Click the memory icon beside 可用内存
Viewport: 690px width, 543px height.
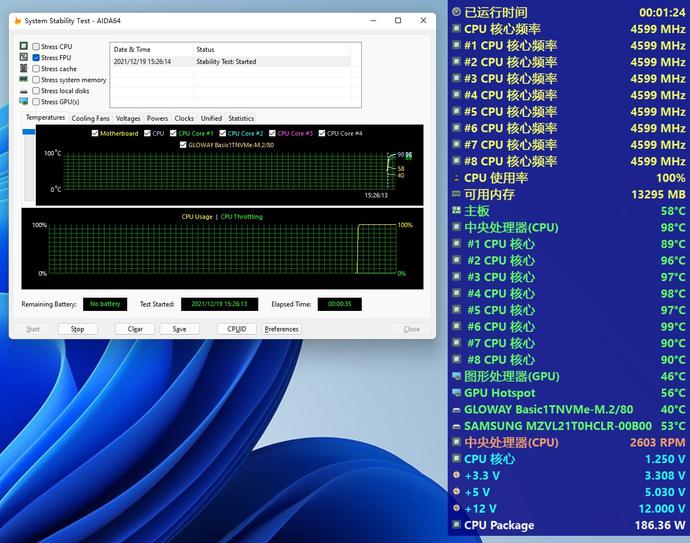(456, 194)
